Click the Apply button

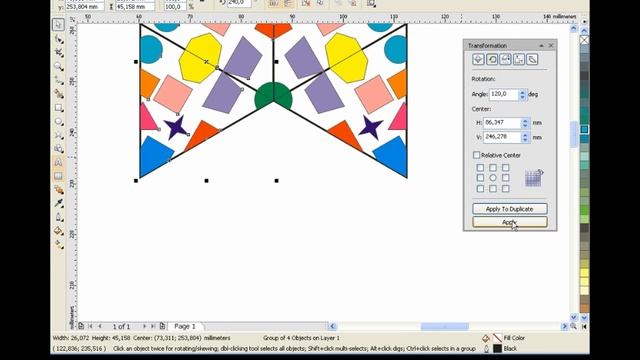pyautogui.click(x=509, y=222)
